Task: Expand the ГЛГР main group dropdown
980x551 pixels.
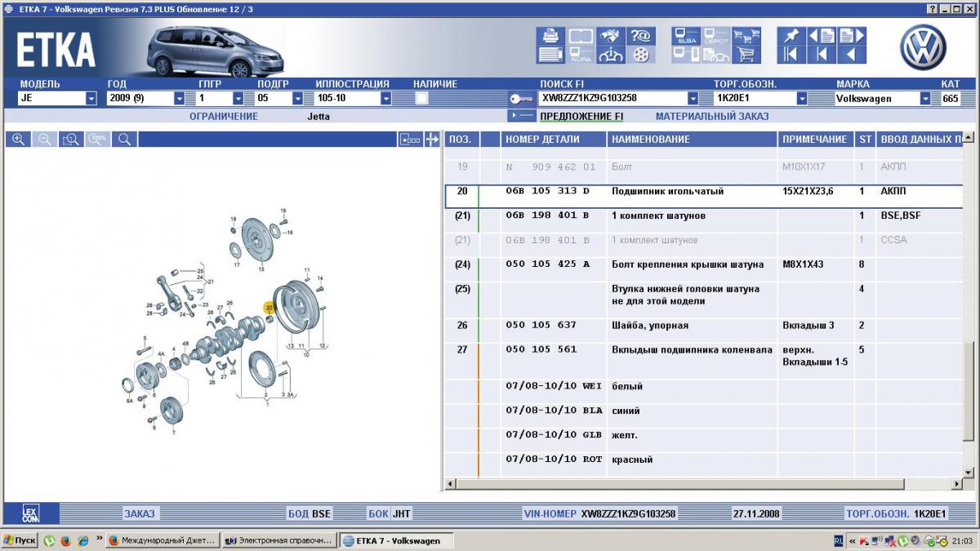Action: click(238, 99)
